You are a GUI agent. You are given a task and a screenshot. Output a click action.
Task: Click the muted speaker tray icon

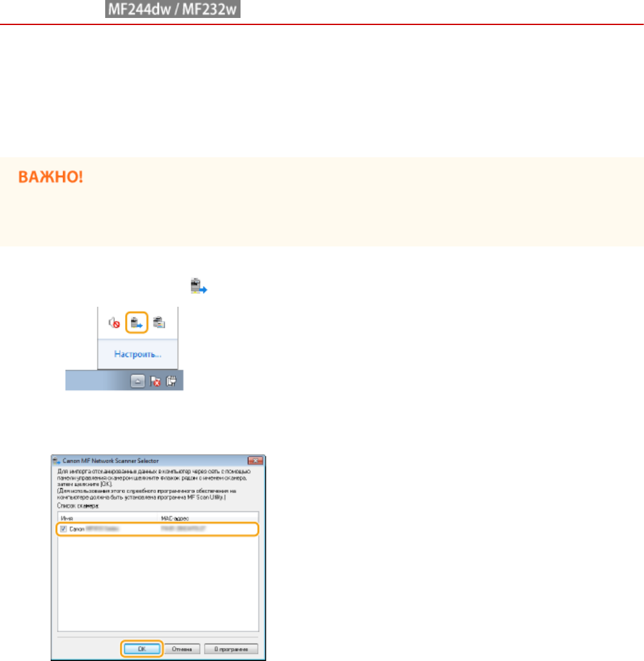(114, 323)
